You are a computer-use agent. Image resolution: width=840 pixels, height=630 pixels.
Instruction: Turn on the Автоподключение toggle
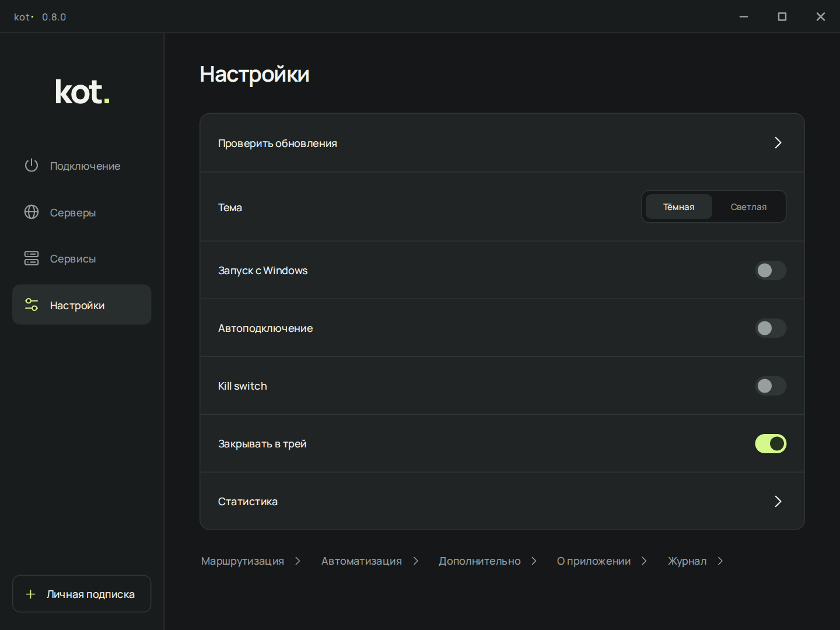[771, 328]
